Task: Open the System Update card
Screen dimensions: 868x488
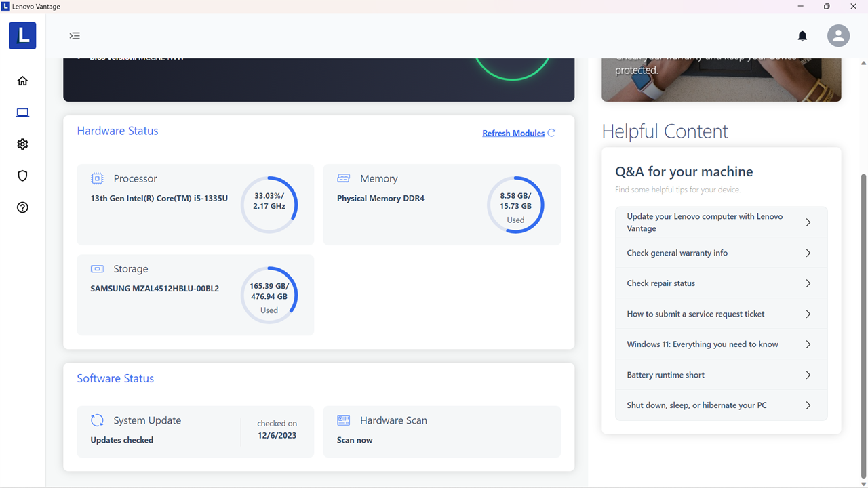Action: 195,432
